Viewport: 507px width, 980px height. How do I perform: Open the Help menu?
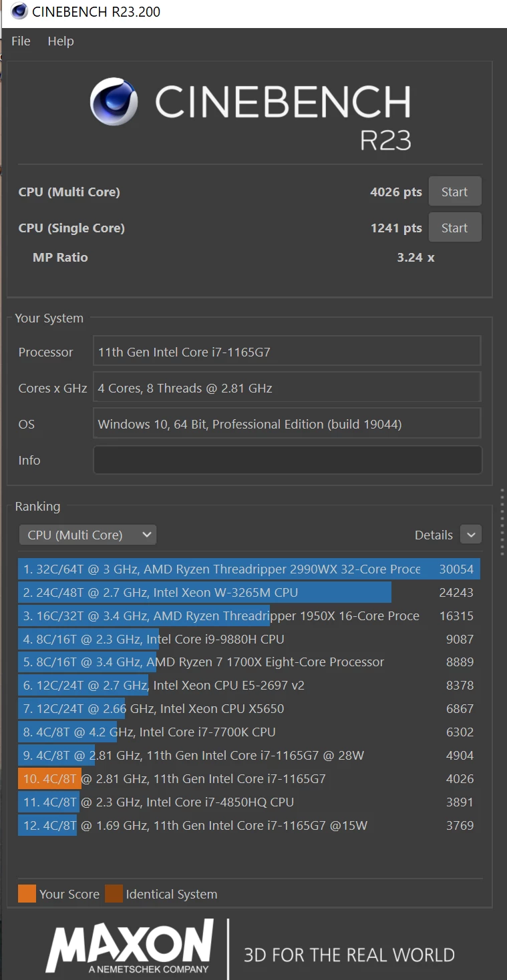point(61,41)
